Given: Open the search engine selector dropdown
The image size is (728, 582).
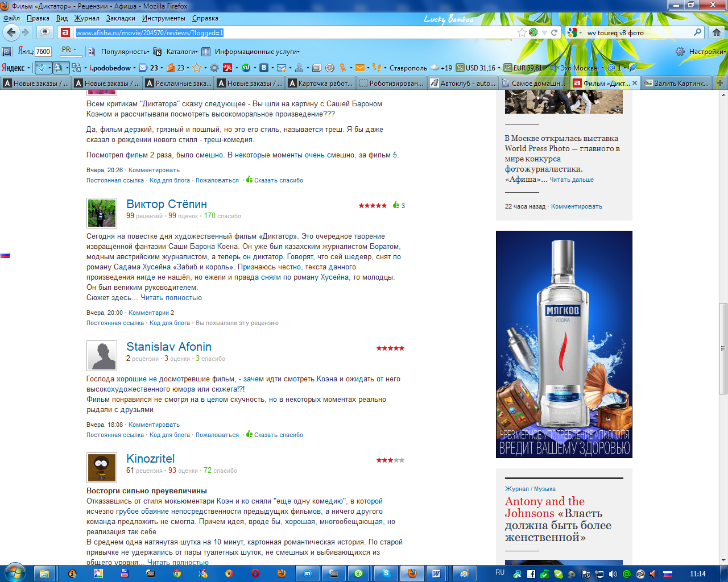Looking at the screenshot, I should click(580, 32).
